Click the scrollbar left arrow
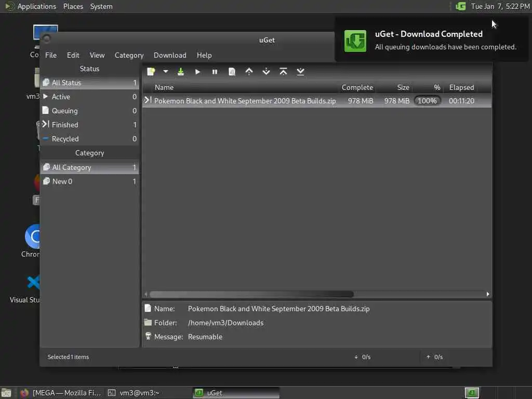Viewport: 532px width, 399px height. point(146,294)
